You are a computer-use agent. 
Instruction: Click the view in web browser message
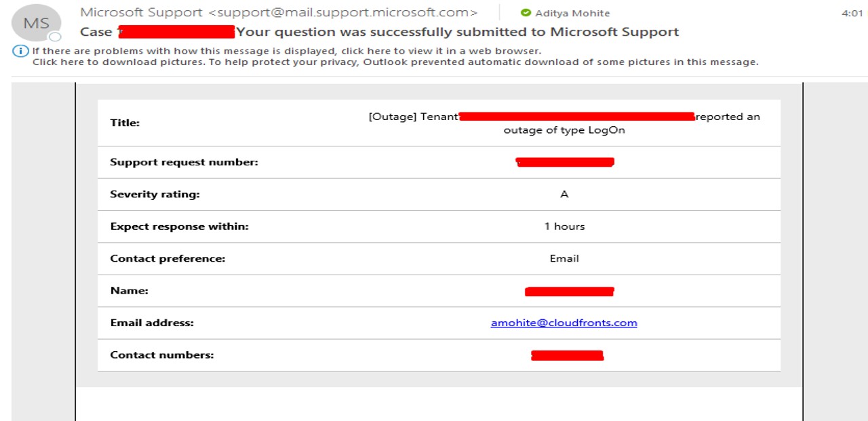pyautogui.click(x=286, y=51)
